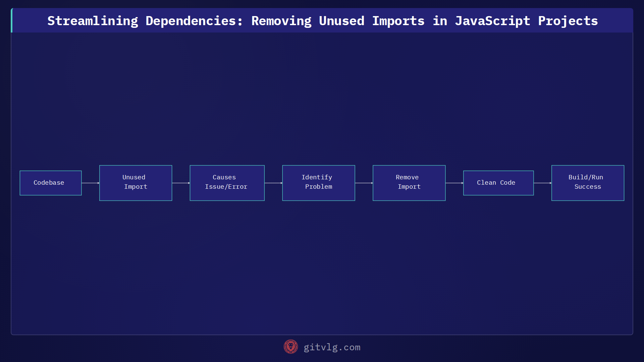Viewport: 644px width, 362px height.
Task: Click the Streamlining Dependencies title text
Action: point(323,21)
